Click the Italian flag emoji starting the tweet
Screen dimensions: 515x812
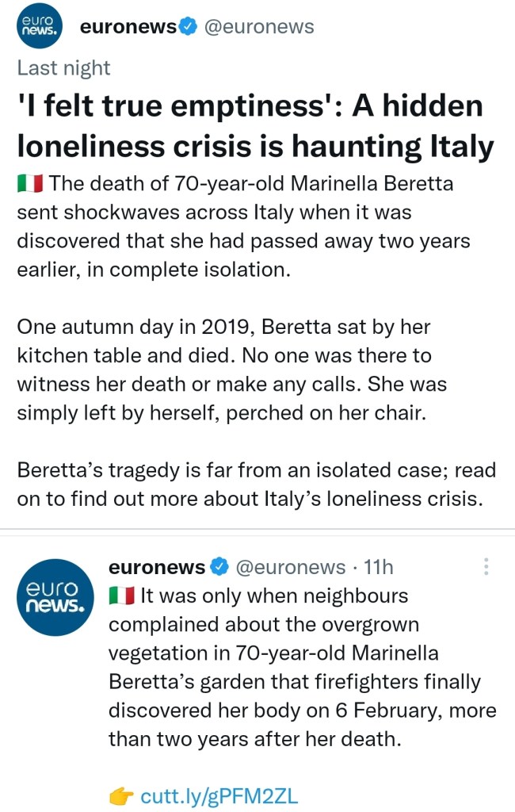tap(121, 596)
